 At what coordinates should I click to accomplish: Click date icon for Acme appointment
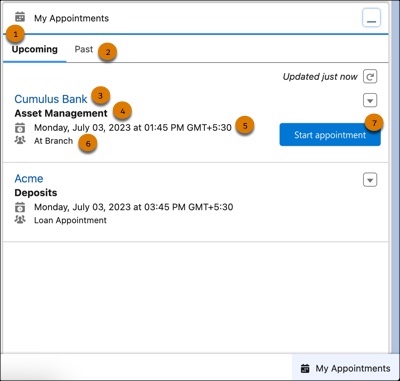pos(20,207)
